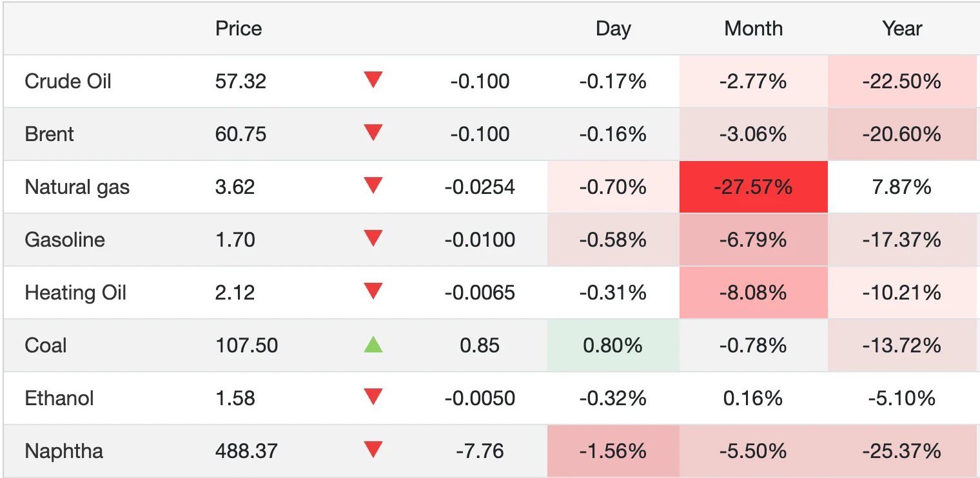
Task: Sort by the Price column header
Action: point(239,28)
